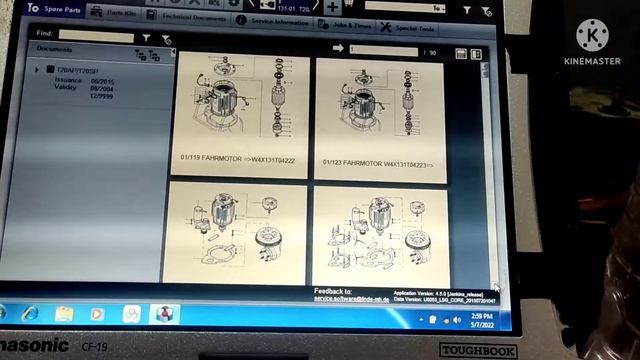Open the shopping cart icon
Screen dimensions: 640x360
pyautogui.click(x=349, y=4)
